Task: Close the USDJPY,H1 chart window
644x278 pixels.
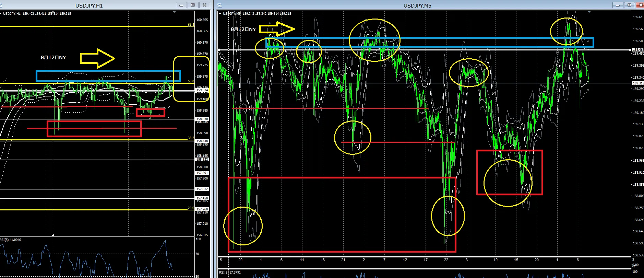Action: click(204, 5)
